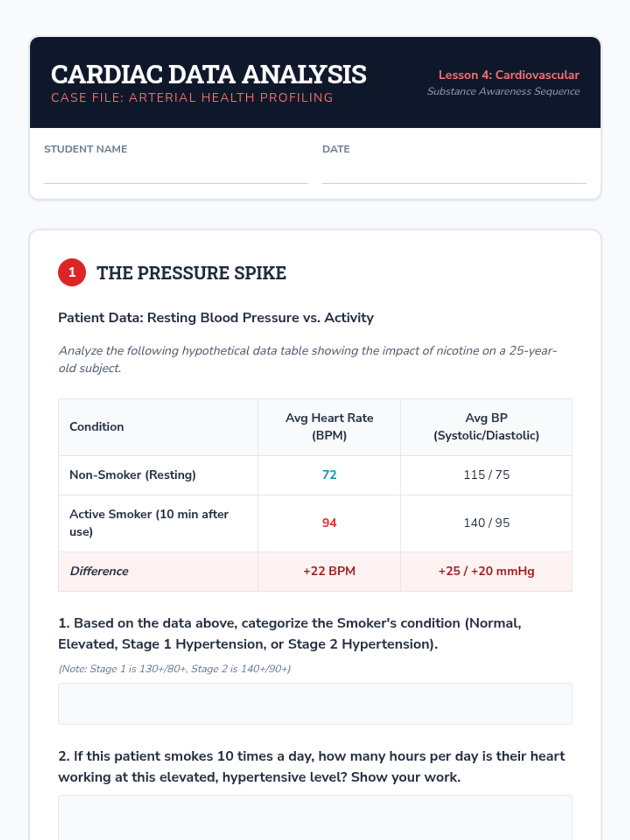Click the Cardiac Data Analysis title
Image resolution: width=630 pixels, height=840 pixels.
coord(208,75)
